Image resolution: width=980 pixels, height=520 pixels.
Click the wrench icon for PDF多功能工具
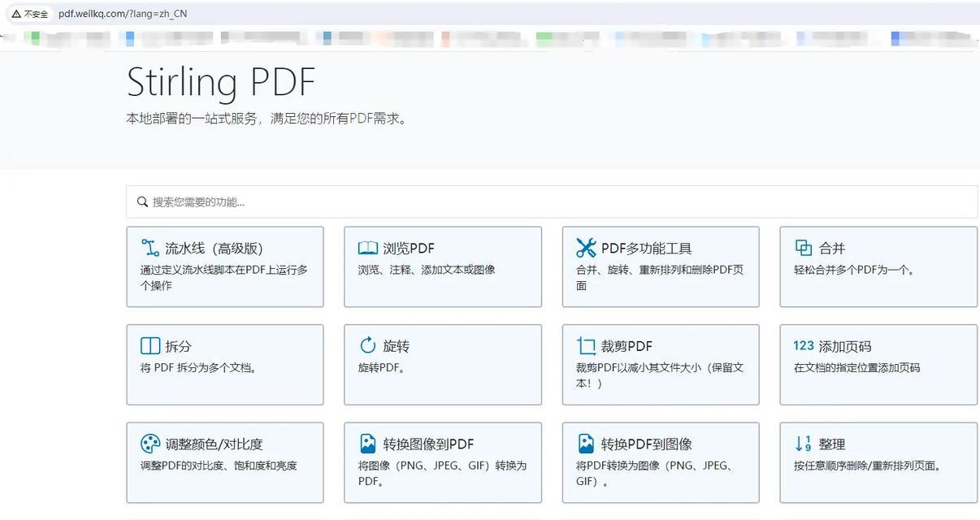pos(586,248)
